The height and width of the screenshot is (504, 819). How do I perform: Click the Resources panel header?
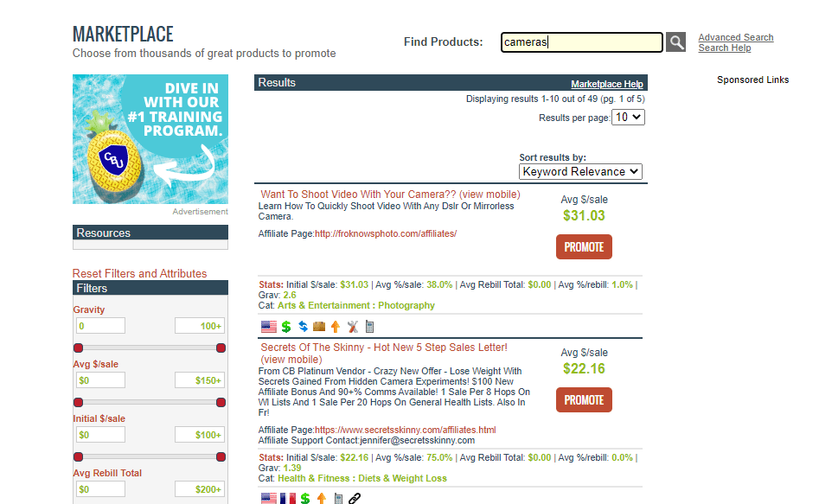150,233
